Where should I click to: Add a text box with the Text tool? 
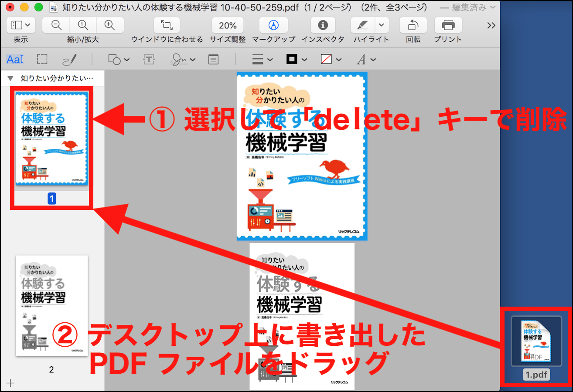coord(149,59)
